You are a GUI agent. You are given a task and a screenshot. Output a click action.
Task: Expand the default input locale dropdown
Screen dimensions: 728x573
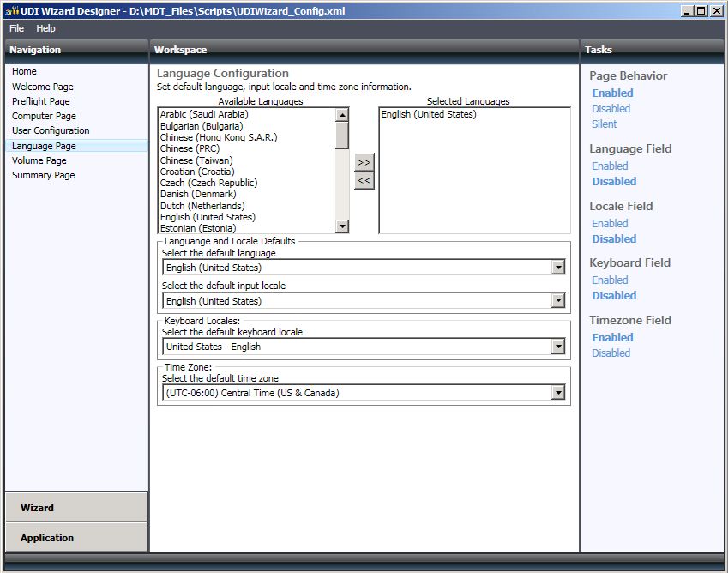click(x=558, y=301)
